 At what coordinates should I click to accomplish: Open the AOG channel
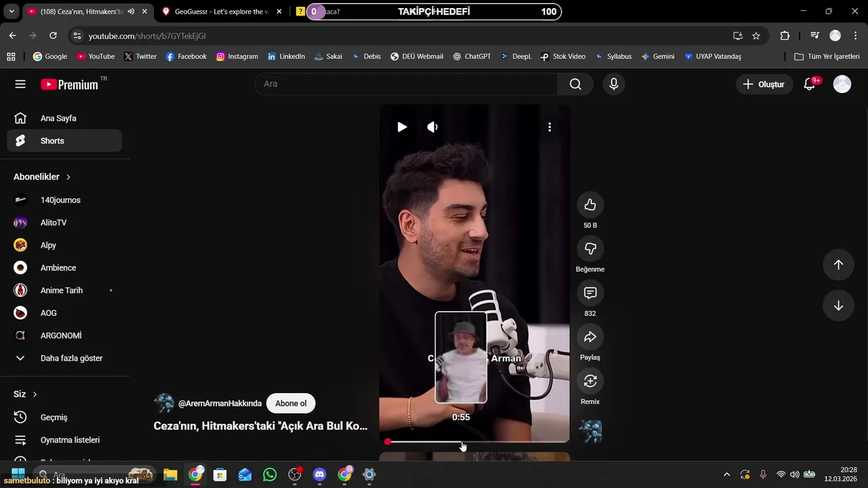coord(64,313)
